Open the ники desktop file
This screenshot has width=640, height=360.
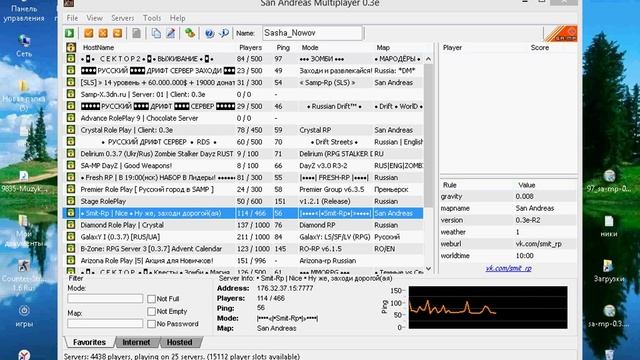click(x=609, y=226)
